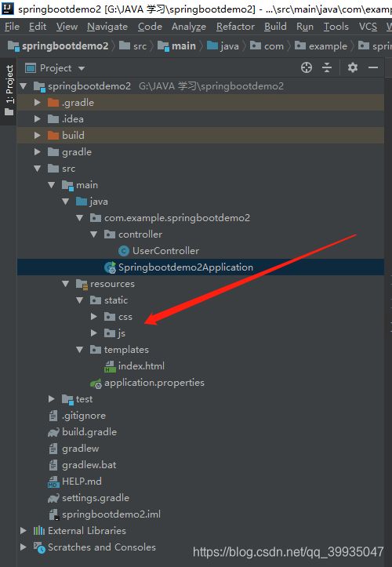
Task: Select com.example.springbootdemo2 package
Action: pos(177,218)
